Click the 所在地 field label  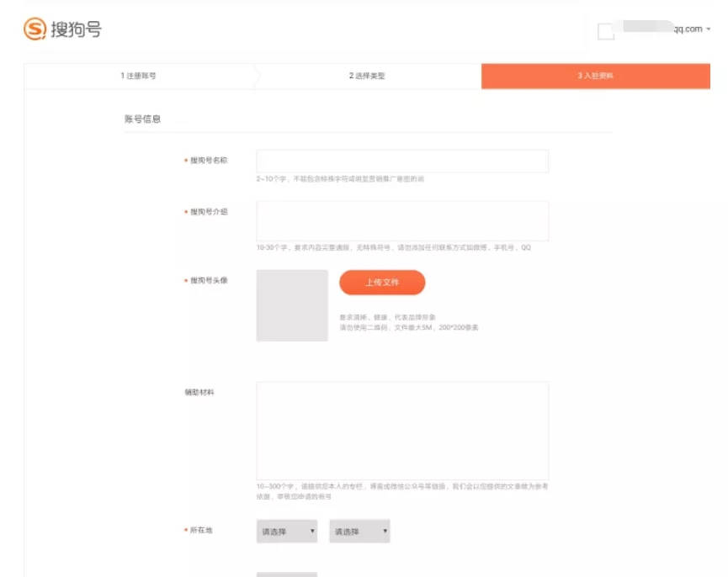coord(201,530)
